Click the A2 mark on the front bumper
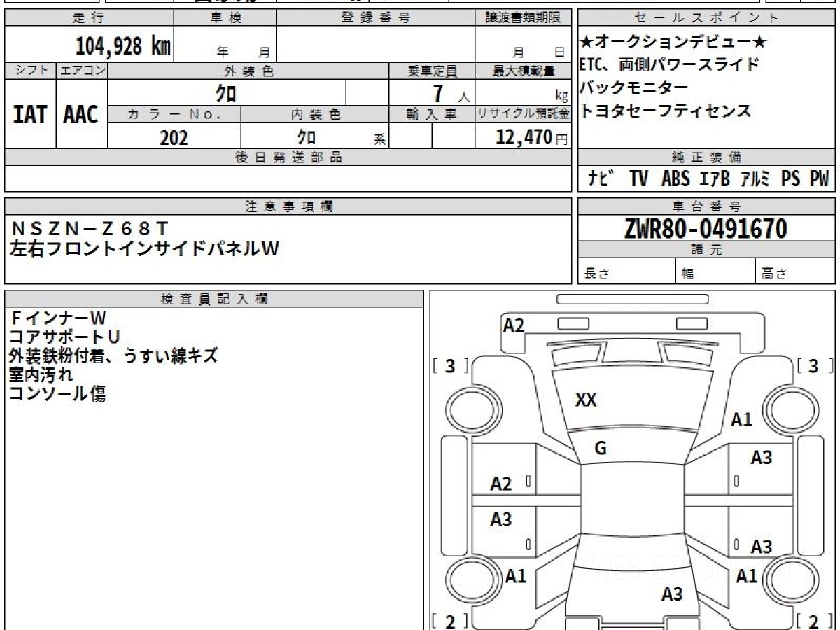840x630 pixels. (514, 325)
